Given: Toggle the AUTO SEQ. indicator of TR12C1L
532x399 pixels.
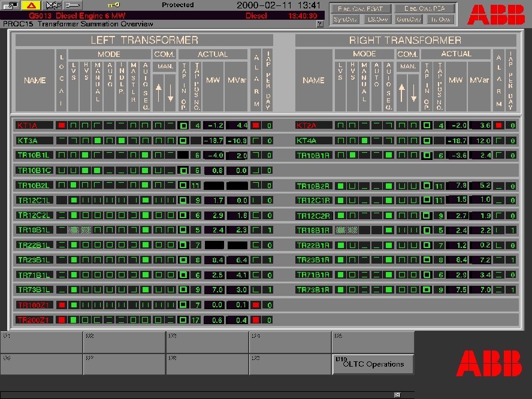Looking at the screenshot, I should click(x=146, y=200).
